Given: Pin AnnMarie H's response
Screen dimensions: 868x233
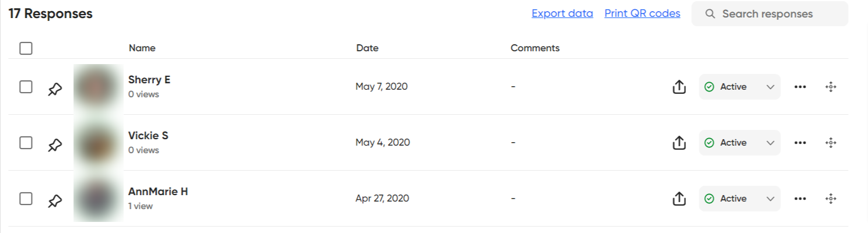Looking at the screenshot, I should (x=55, y=201).
